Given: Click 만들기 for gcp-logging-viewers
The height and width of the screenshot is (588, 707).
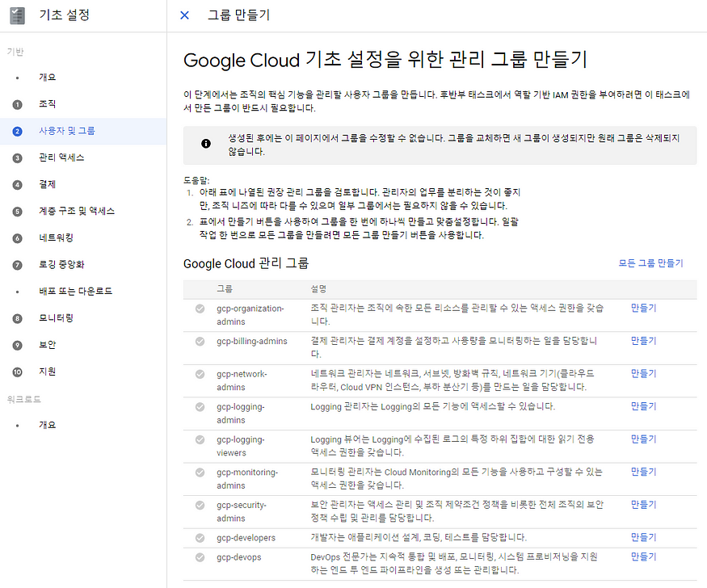Looking at the screenshot, I should pos(643,439).
